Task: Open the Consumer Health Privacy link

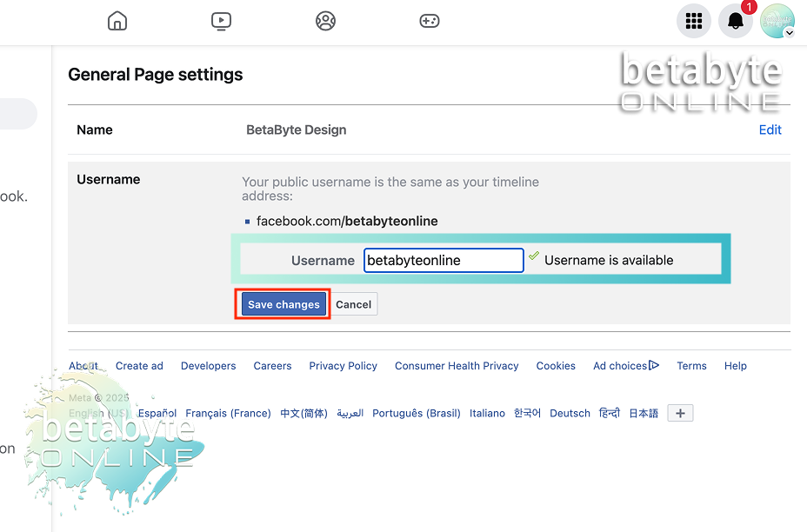Action: click(457, 366)
